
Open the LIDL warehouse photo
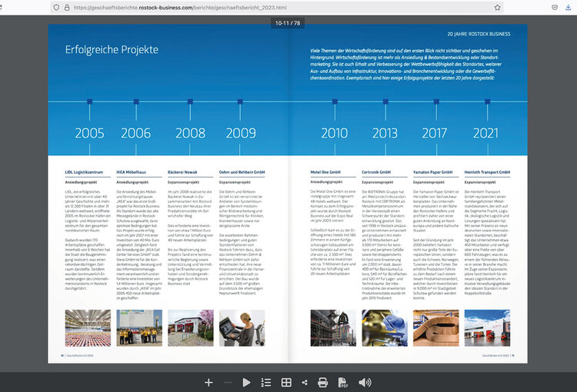(88, 328)
